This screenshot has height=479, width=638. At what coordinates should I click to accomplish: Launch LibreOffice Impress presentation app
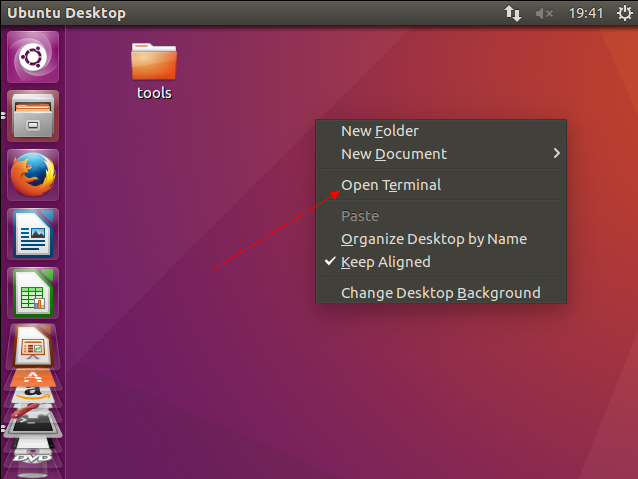pyautogui.click(x=33, y=347)
